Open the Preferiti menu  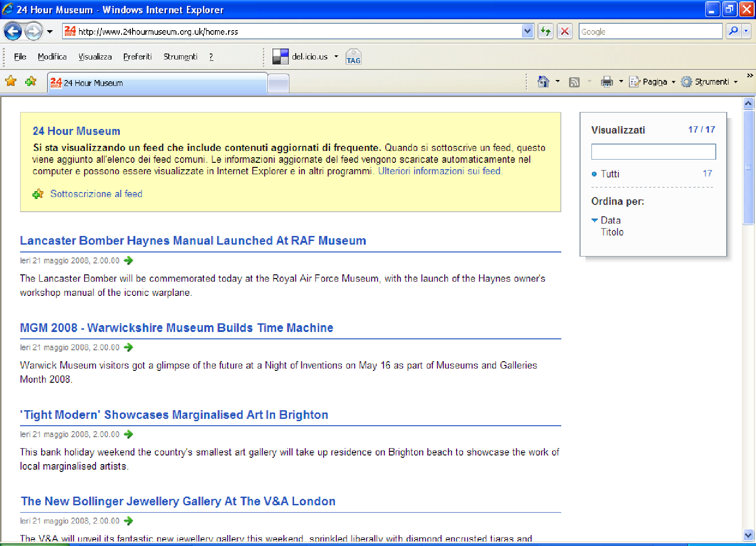[138, 57]
